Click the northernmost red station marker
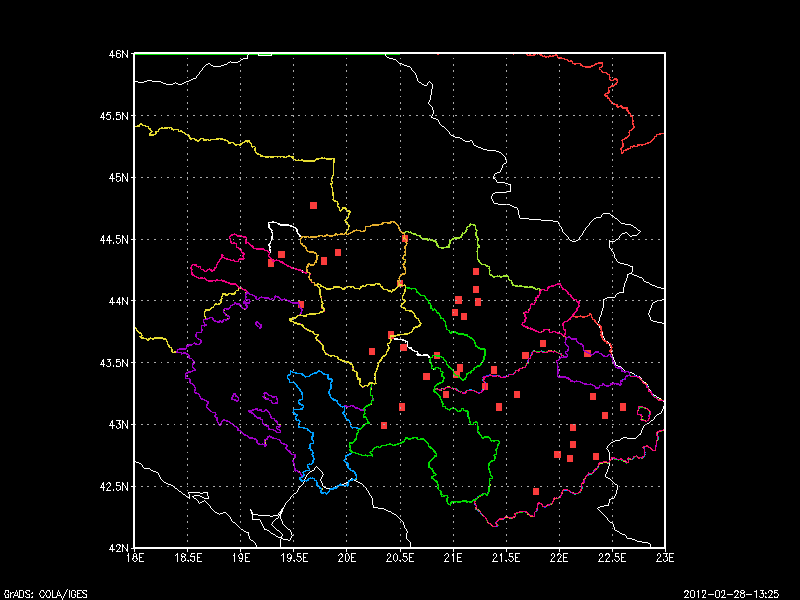This screenshot has height=600, width=800. click(x=313, y=205)
